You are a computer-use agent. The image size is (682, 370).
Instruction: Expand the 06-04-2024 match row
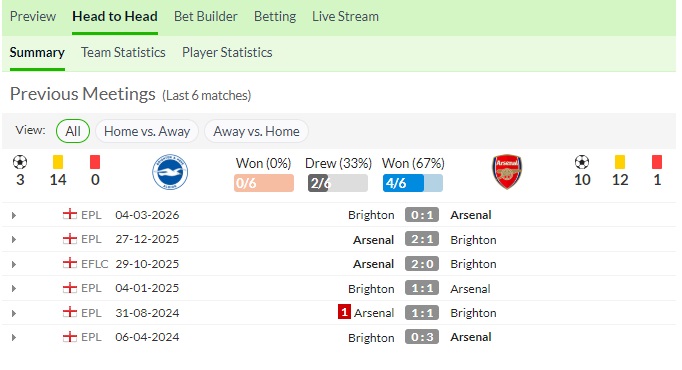pos(14,337)
